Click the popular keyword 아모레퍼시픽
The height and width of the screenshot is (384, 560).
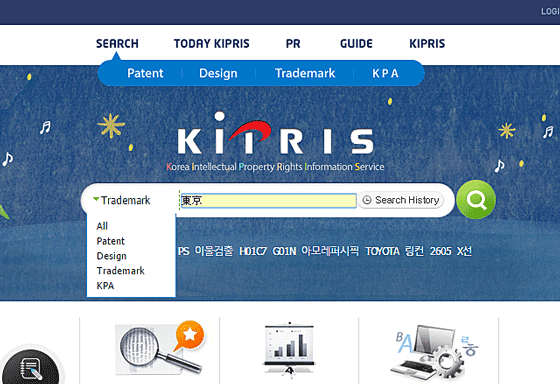330,251
